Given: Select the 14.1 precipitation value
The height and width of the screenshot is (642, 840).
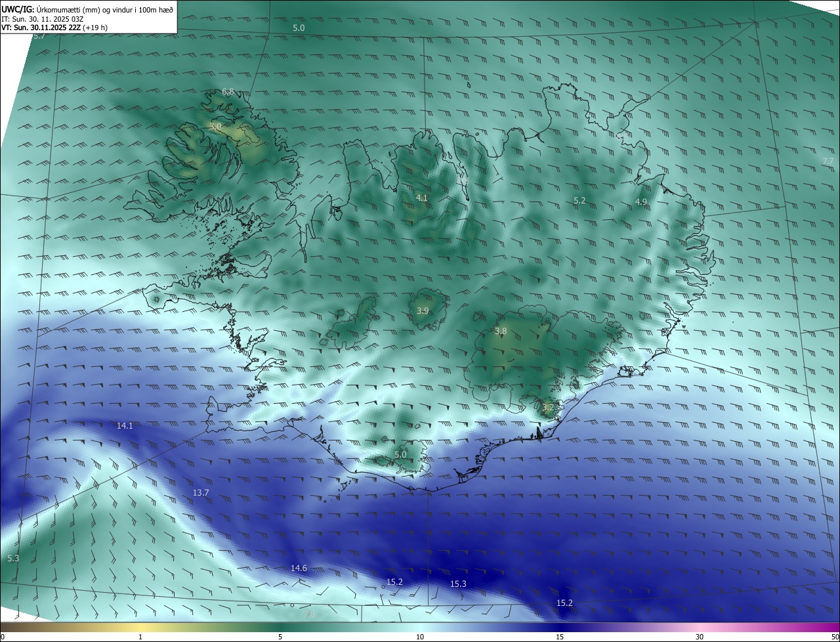Looking at the screenshot, I should click(125, 425).
